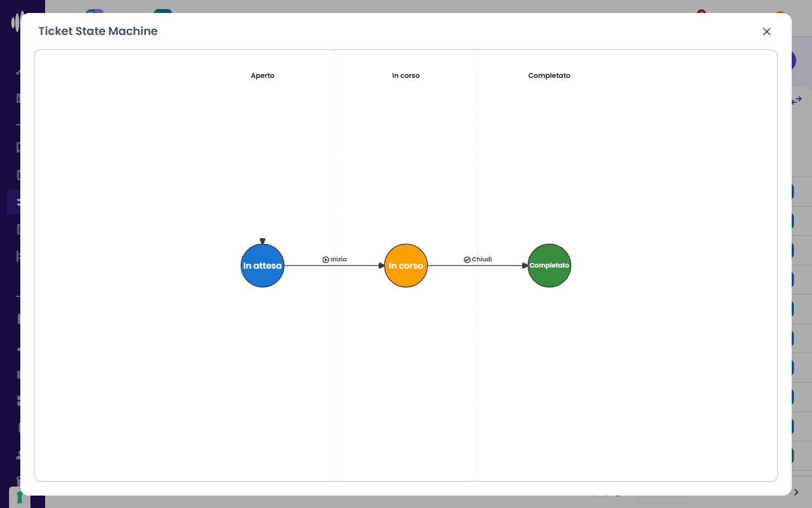Click the play icon beside Inizia
Viewport: 812px width, 508px height.
(326, 260)
